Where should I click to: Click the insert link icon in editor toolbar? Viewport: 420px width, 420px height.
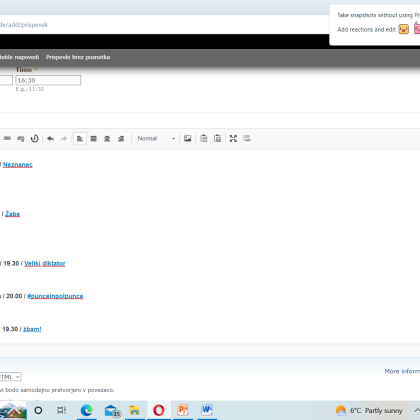click(7, 138)
